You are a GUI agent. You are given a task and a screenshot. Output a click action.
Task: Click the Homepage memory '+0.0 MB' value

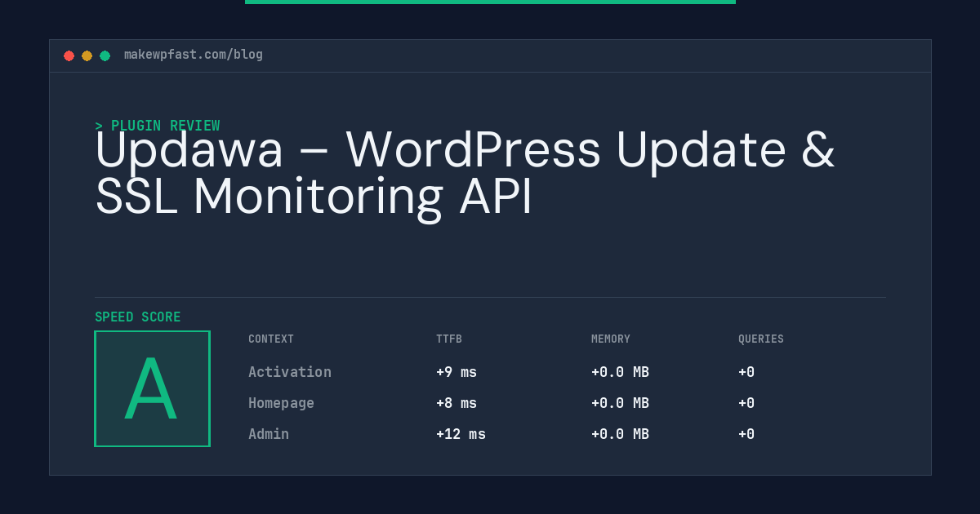(620, 403)
